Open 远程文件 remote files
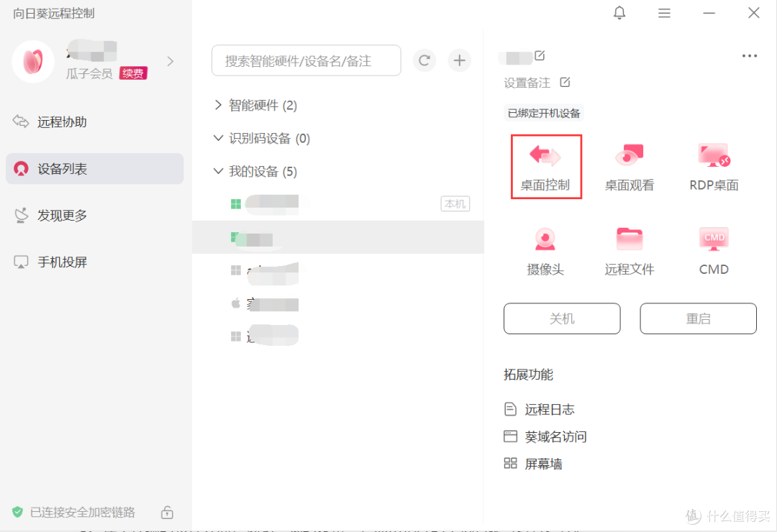 tap(630, 251)
